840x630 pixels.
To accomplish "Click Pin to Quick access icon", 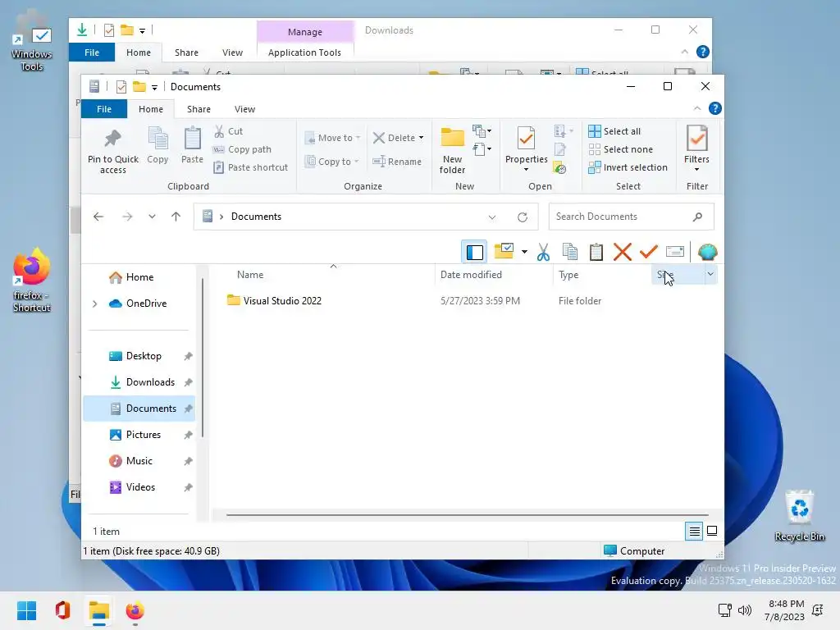I will pyautogui.click(x=112, y=139).
